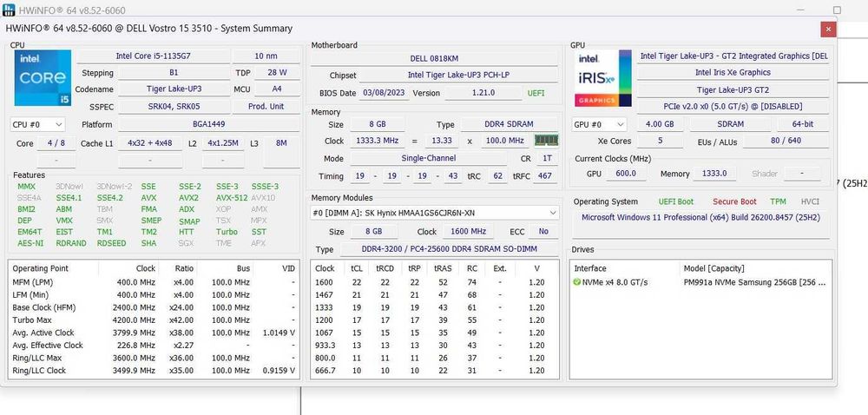Click the HWiNFO app icon in title bar

point(9,10)
